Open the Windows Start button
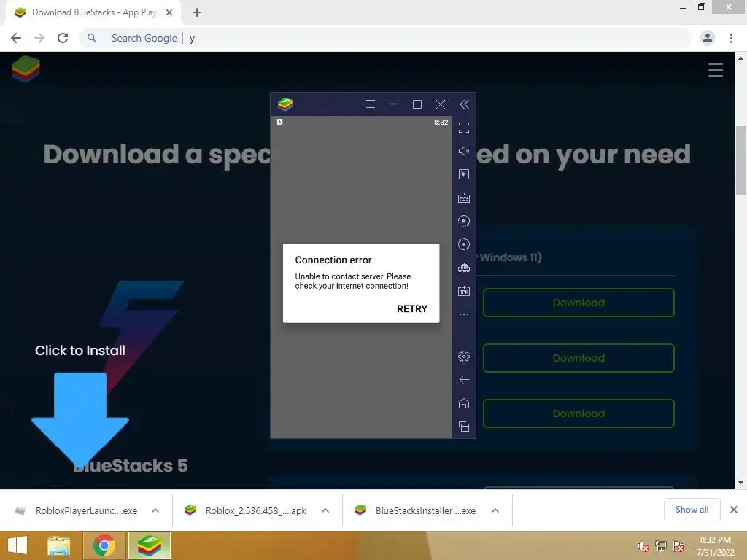The width and height of the screenshot is (747, 560). point(18,545)
